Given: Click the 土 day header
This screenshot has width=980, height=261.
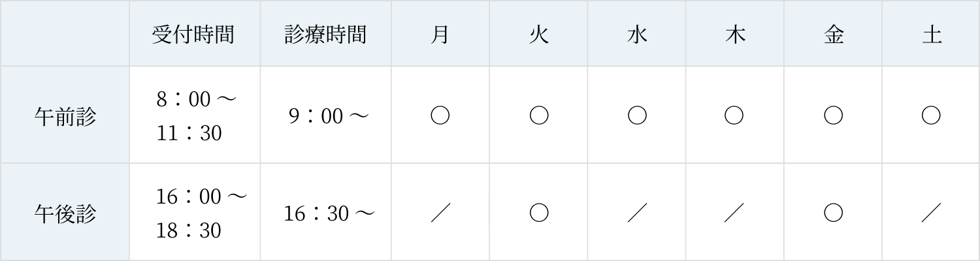Looking at the screenshot, I should 931,35.
